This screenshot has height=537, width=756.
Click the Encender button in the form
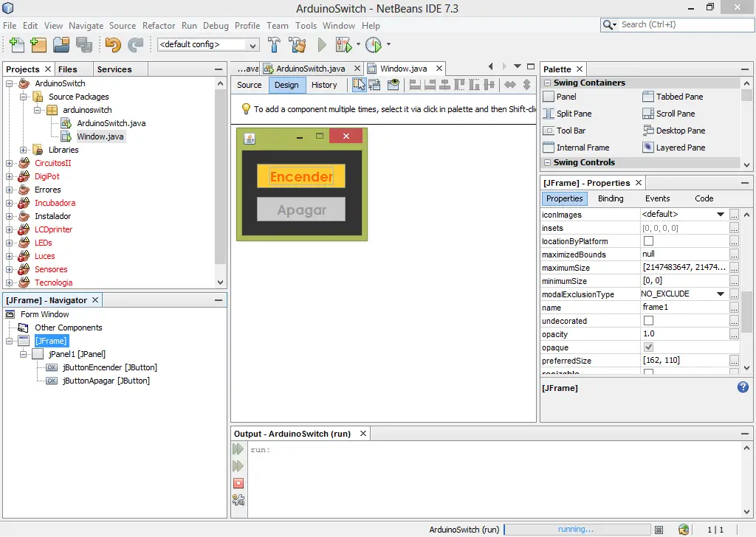pos(301,177)
